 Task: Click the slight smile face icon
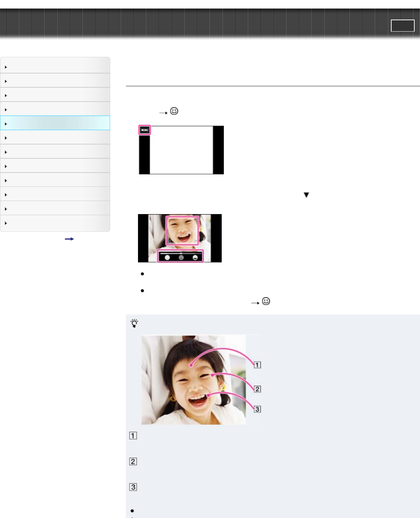pos(167,257)
